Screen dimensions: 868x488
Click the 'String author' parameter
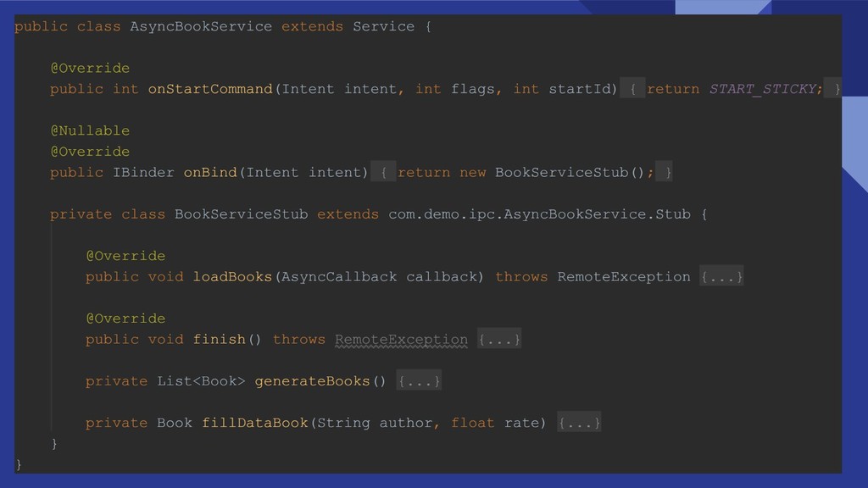[374, 423]
